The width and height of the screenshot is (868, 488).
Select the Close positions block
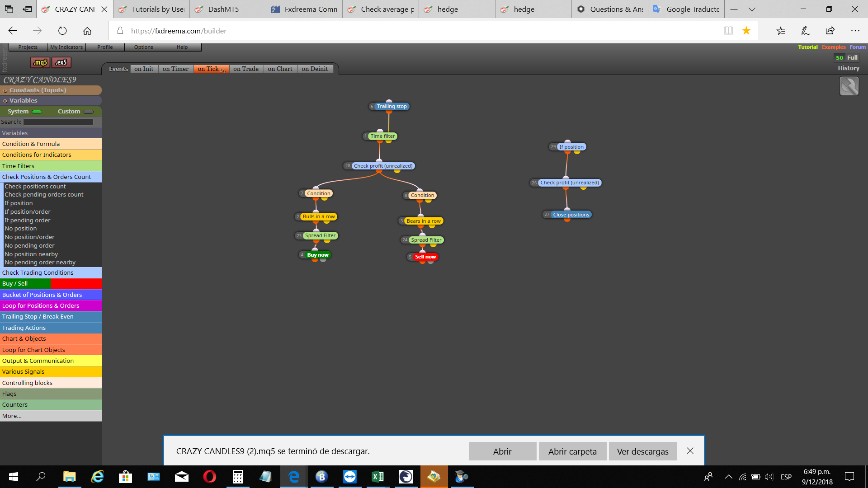(x=571, y=215)
